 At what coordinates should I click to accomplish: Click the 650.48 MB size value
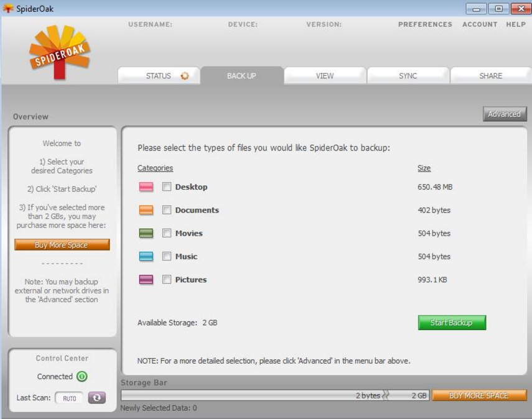pyautogui.click(x=435, y=187)
